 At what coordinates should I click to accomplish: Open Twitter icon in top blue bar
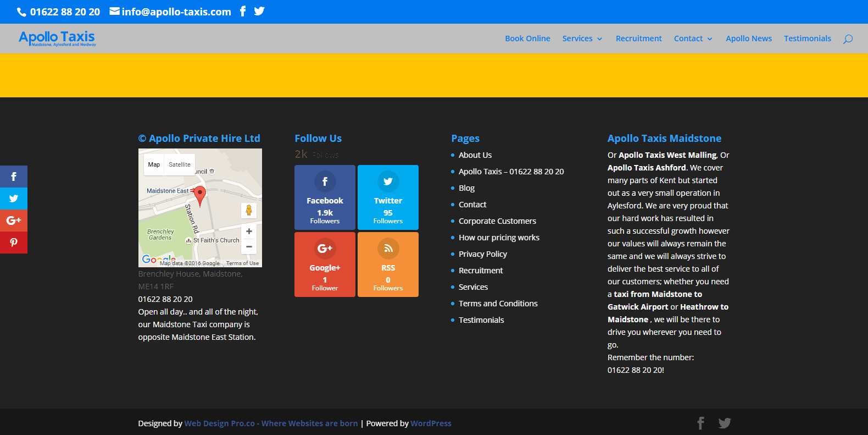point(259,11)
